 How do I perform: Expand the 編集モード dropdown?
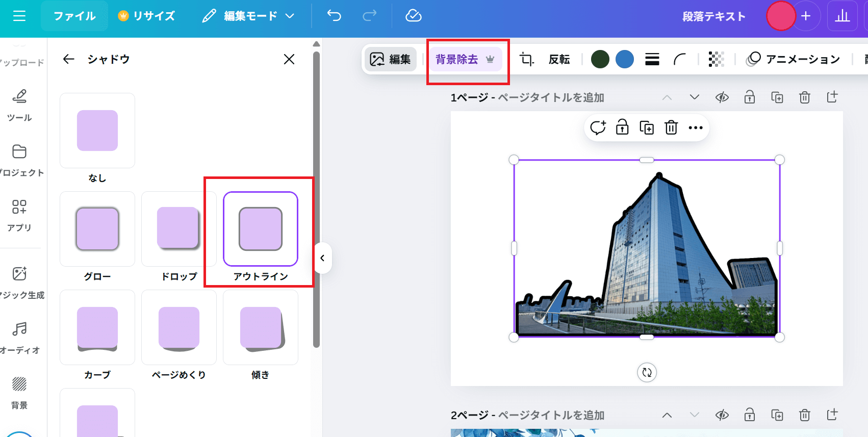(x=248, y=16)
